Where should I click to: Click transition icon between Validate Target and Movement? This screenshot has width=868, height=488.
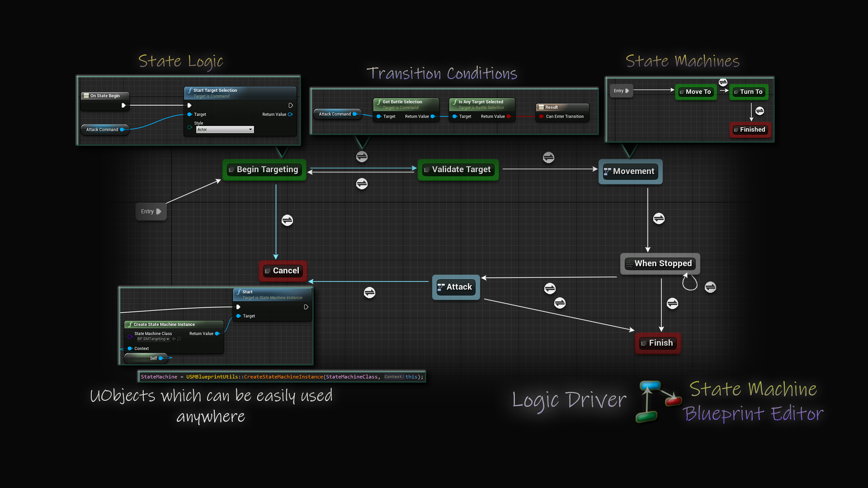[x=548, y=158]
